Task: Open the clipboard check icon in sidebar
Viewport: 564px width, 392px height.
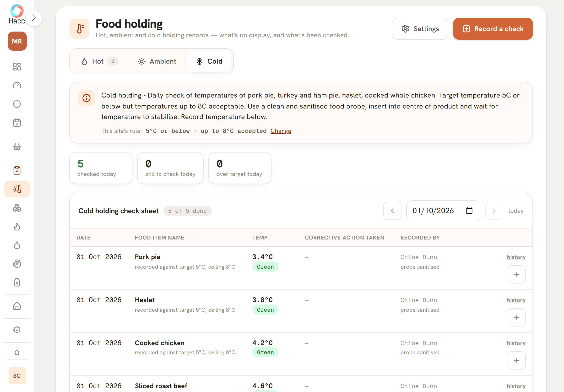Action: click(x=17, y=170)
